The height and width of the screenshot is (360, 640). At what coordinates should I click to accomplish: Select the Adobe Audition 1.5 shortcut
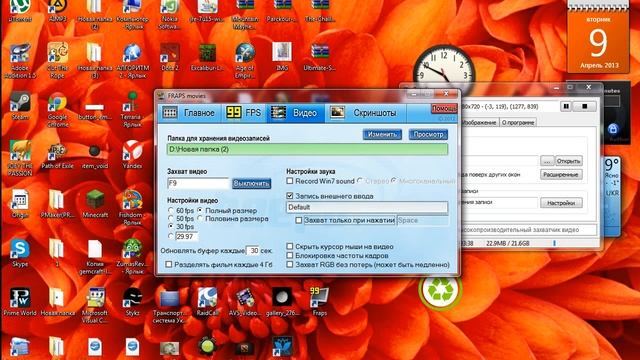pos(20,60)
